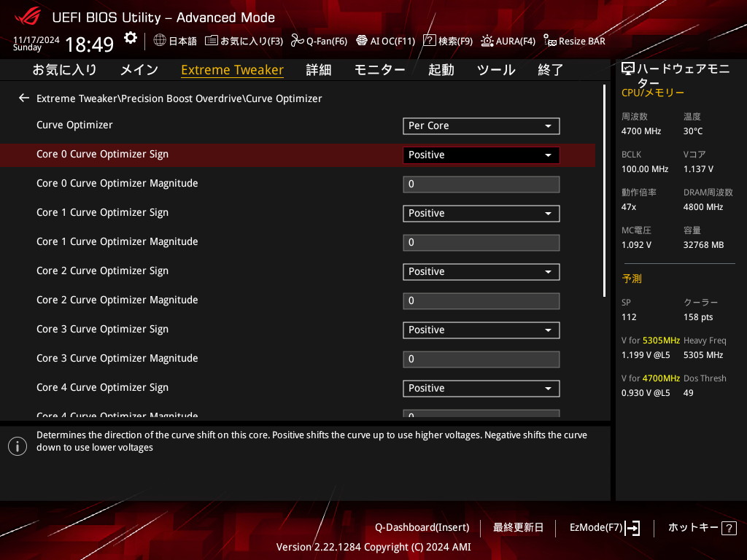Open Core 0 Curve Optimizer Sign dropdown
This screenshot has height=560, width=747.
coord(481,155)
